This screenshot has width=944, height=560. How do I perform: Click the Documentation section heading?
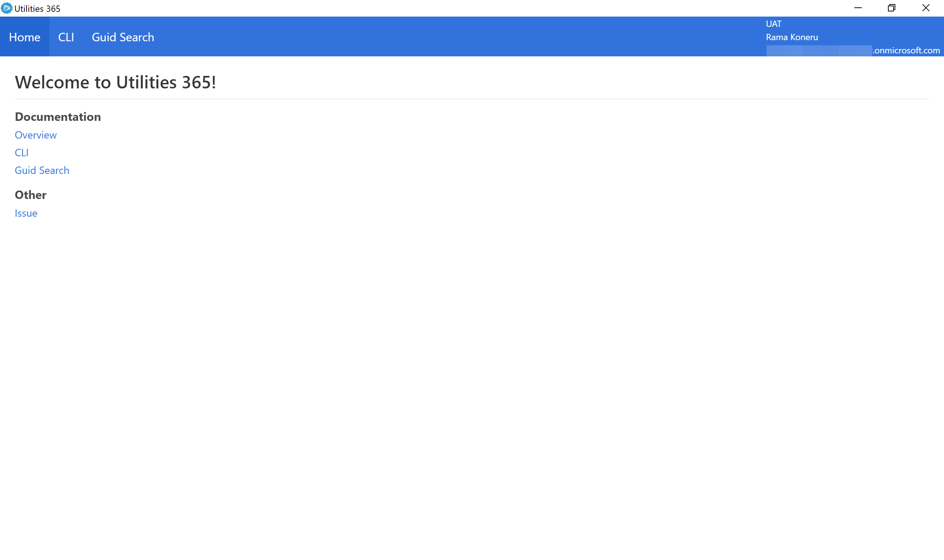58,116
